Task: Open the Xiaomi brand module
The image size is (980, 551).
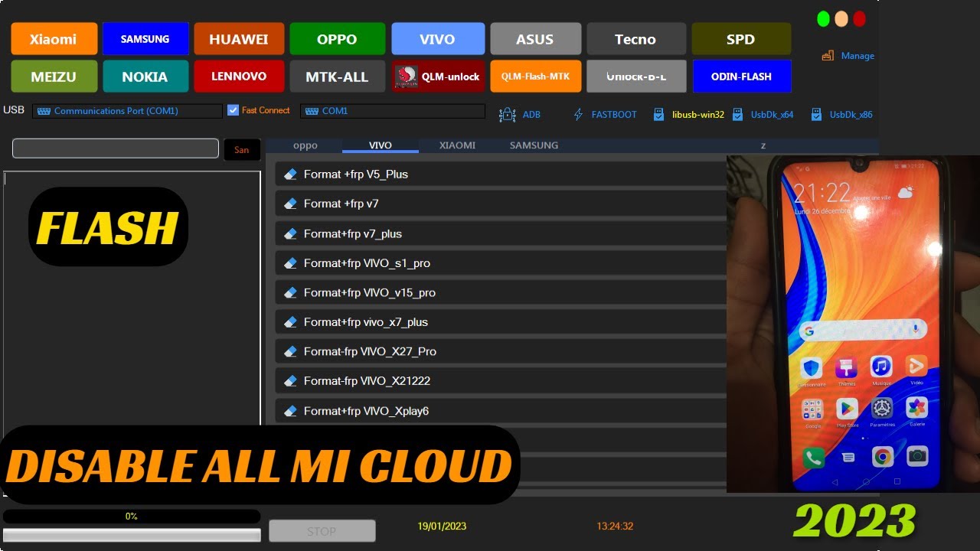Action: tap(54, 39)
